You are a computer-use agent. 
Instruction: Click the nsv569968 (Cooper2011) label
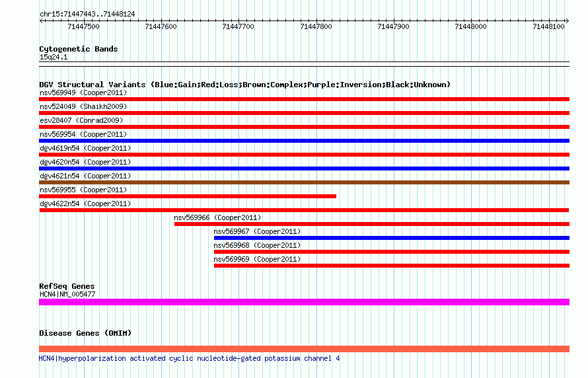click(257, 245)
